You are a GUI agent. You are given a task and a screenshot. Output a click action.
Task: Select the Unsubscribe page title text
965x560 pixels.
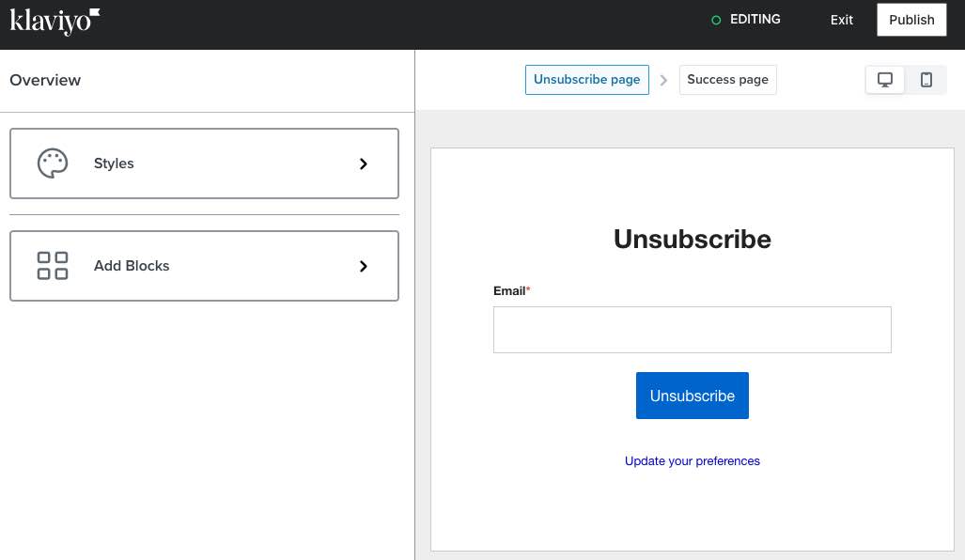692,239
